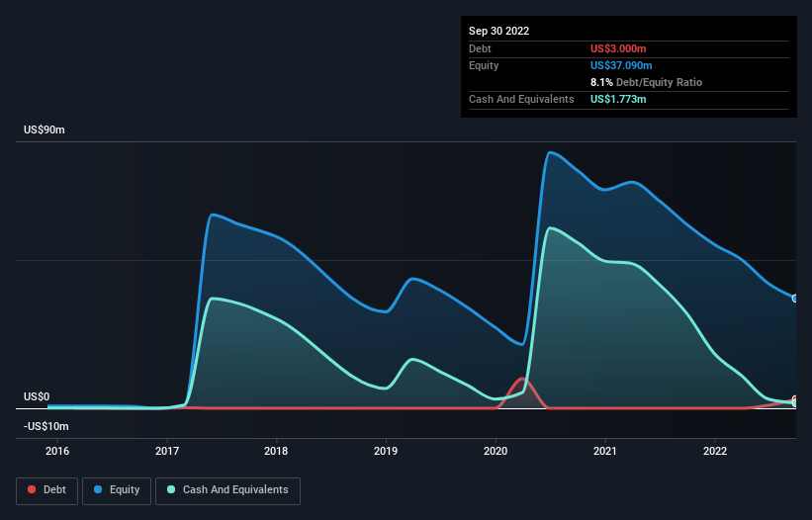Viewport: 812px width, 520px height.
Task: Click the 2018 x-axis label
Action: click(276, 451)
